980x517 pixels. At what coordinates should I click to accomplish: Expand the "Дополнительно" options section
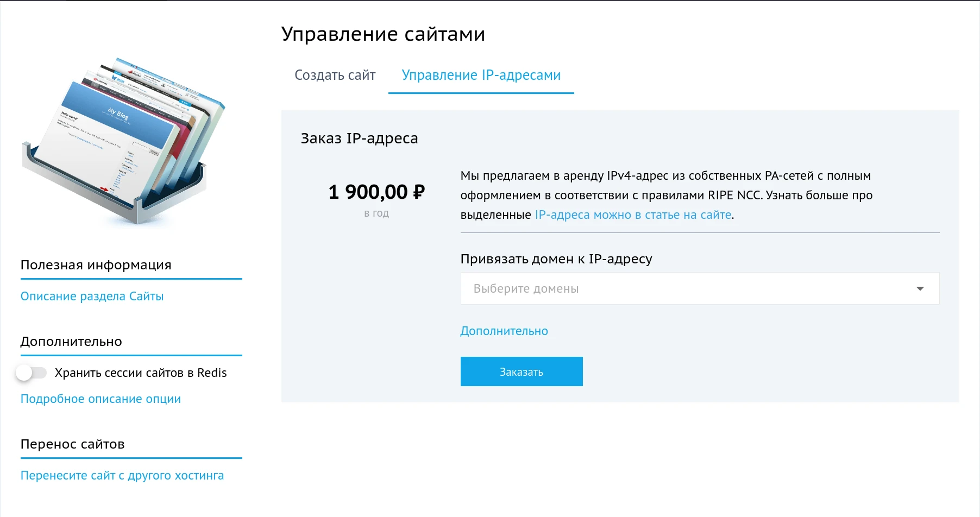coord(504,330)
